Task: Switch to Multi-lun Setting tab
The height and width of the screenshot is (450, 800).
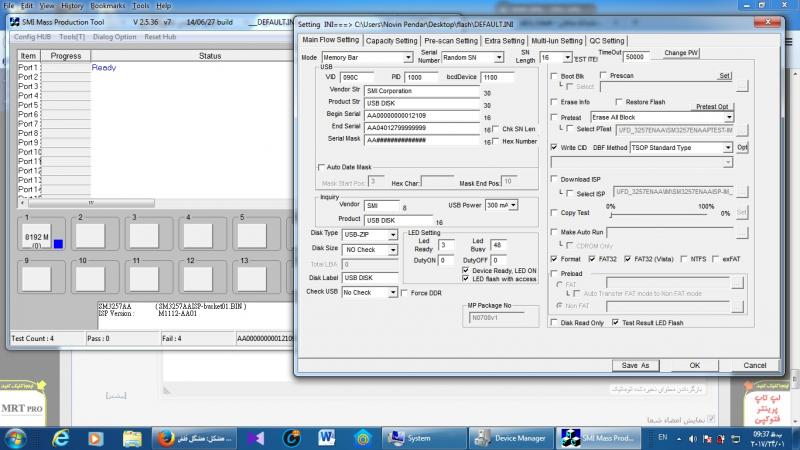Action: [x=557, y=41]
